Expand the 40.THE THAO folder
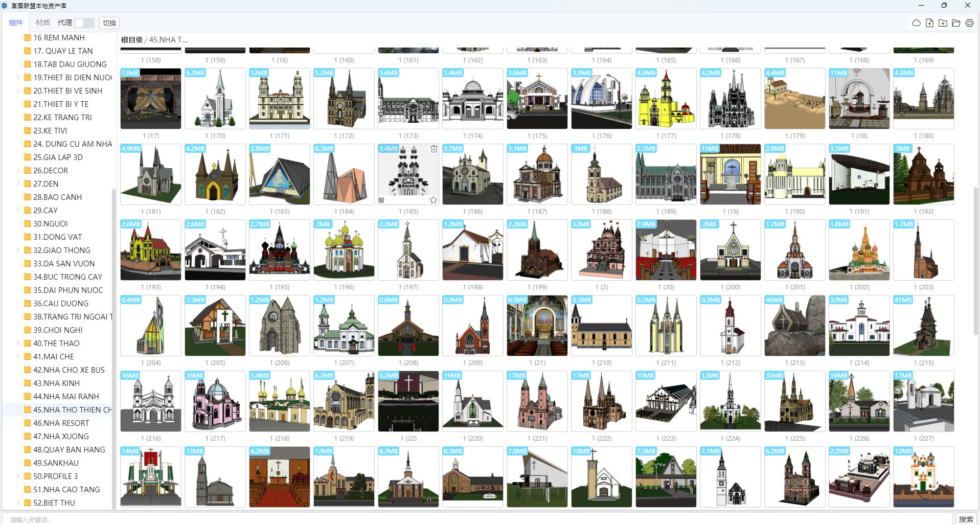This screenshot has width=980, height=525. click(18, 344)
